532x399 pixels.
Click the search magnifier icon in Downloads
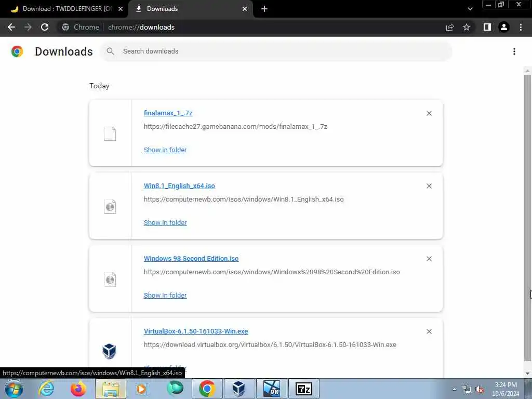click(x=110, y=51)
